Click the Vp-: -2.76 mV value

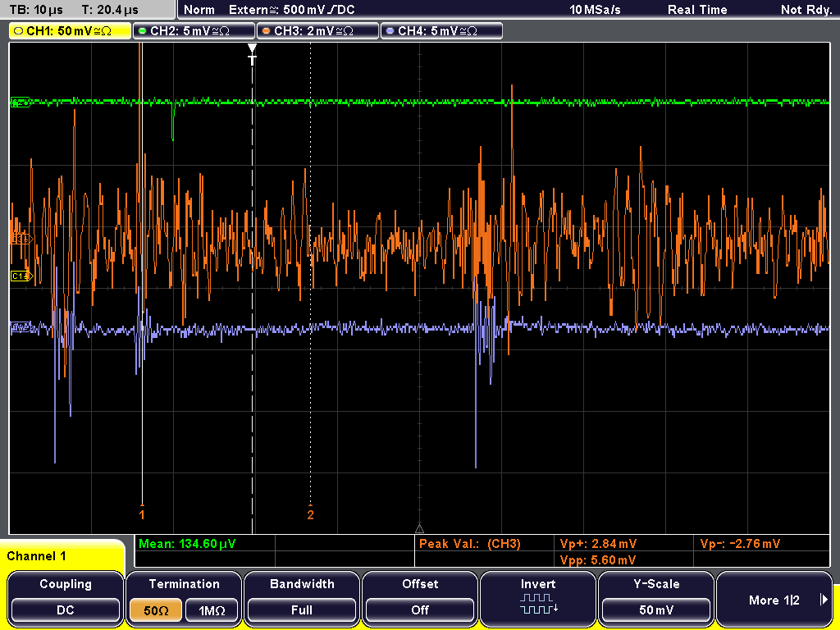740,544
